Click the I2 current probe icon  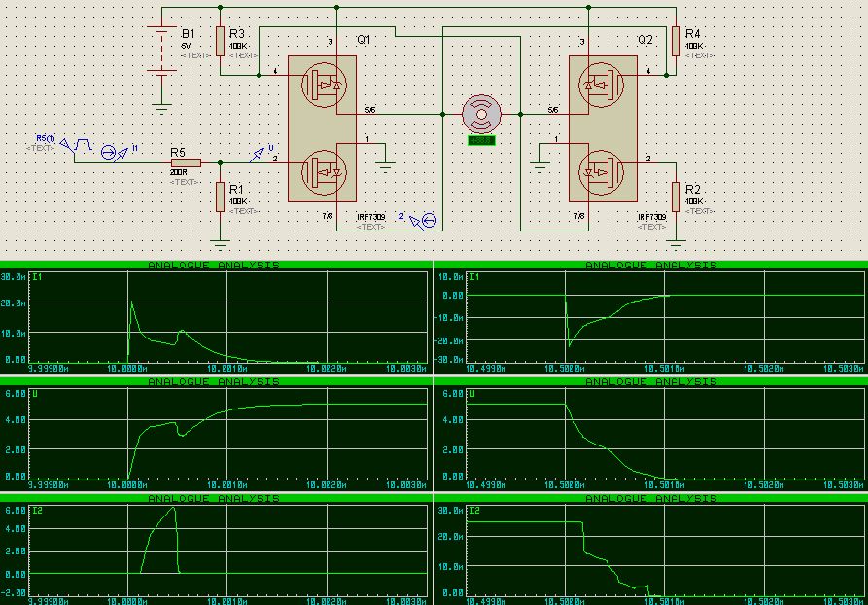(x=429, y=222)
